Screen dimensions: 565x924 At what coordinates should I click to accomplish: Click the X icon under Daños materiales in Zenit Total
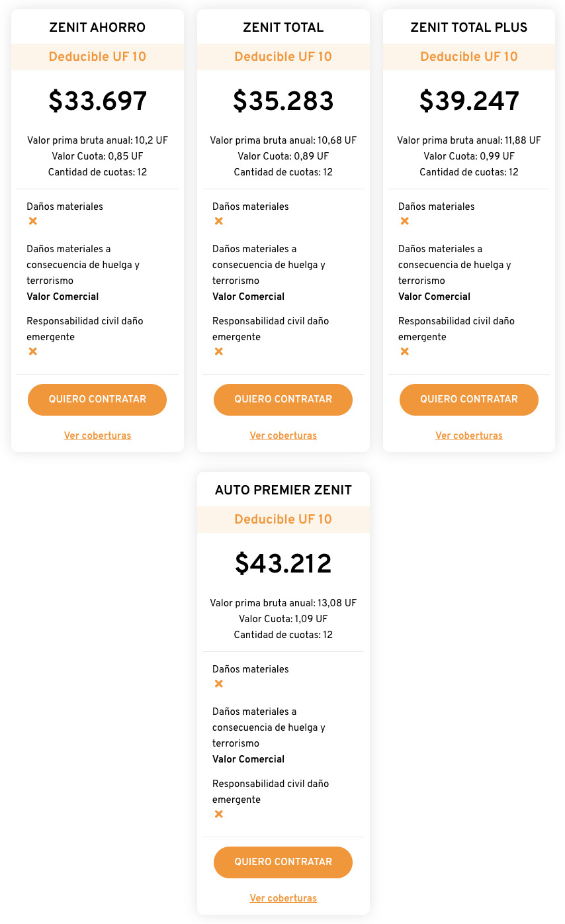pyautogui.click(x=219, y=221)
